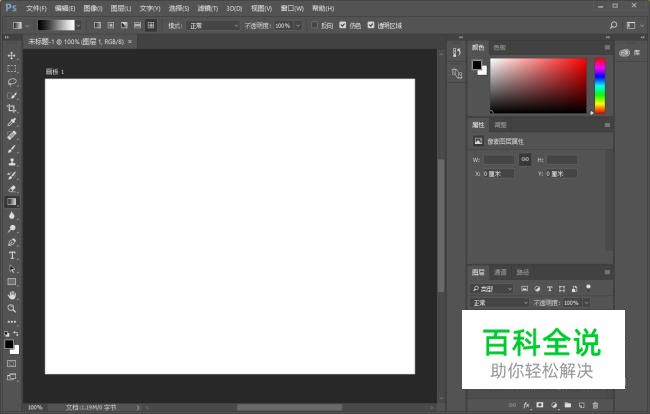
Task: Select the Eyedropper tool
Action: click(x=12, y=121)
